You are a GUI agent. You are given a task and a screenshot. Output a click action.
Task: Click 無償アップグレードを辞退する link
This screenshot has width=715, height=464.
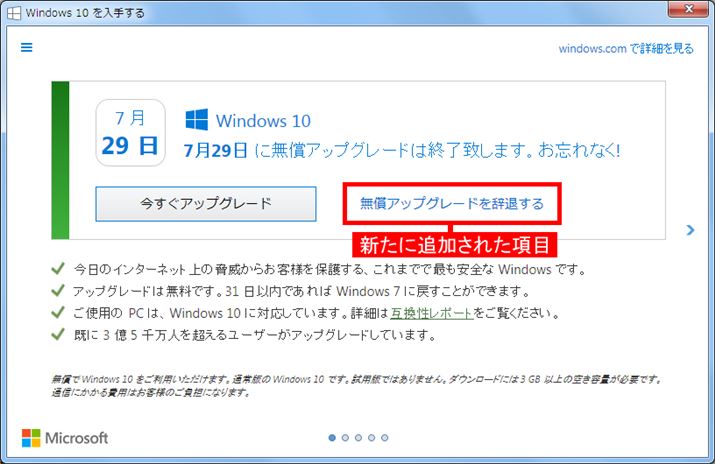pyautogui.click(x=452, y=203)
